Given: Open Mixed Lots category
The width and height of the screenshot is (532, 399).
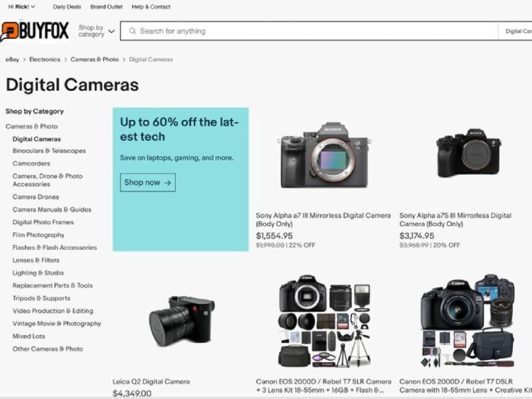Looking at the screenshot, I should click(x=29, y=337).
